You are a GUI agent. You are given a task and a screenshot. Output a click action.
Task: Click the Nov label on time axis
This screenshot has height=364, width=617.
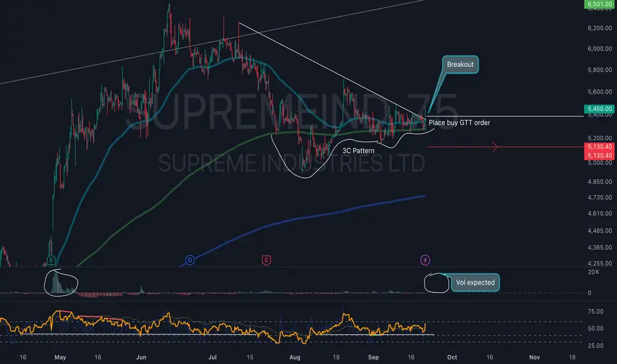click(534, 357)
